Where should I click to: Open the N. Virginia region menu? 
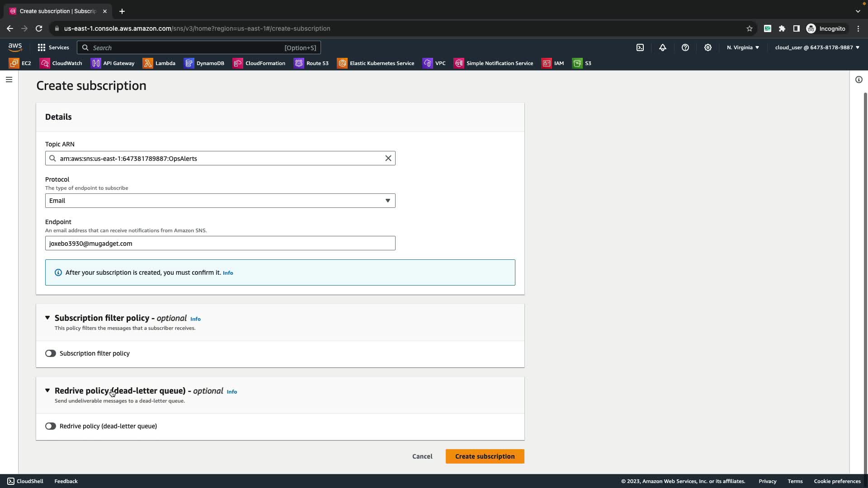coord(743,47)
